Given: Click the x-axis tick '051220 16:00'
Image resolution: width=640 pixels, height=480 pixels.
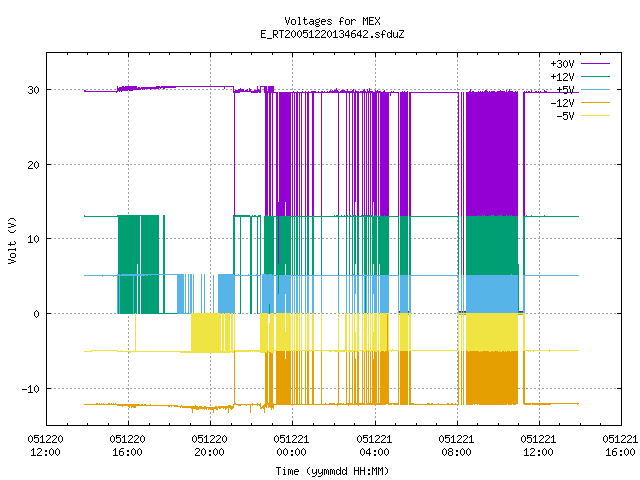Looking at the screenshot, I should [x=127, y=446].
